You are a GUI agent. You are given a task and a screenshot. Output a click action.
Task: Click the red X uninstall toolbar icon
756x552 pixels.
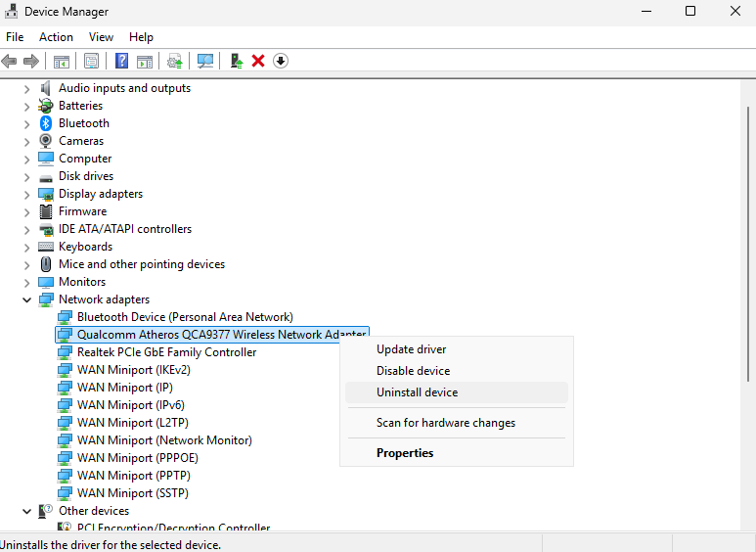click(x=258, y=61)
